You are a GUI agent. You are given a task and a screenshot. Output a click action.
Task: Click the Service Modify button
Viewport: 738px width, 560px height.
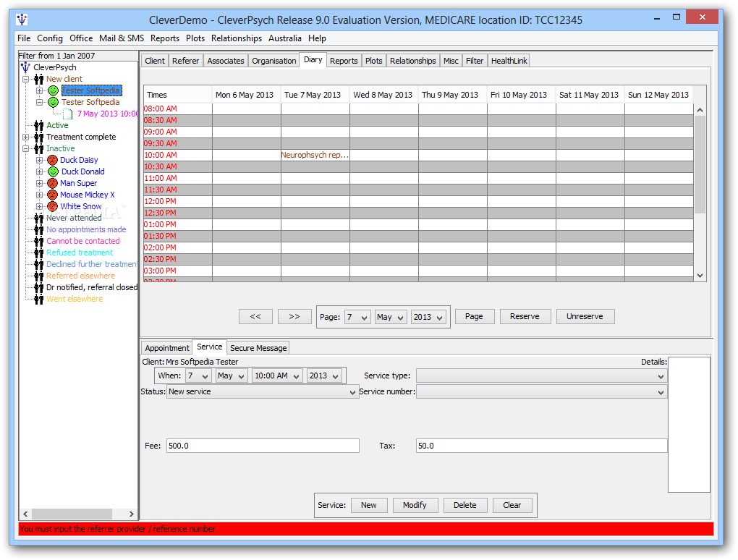point(415,506)
